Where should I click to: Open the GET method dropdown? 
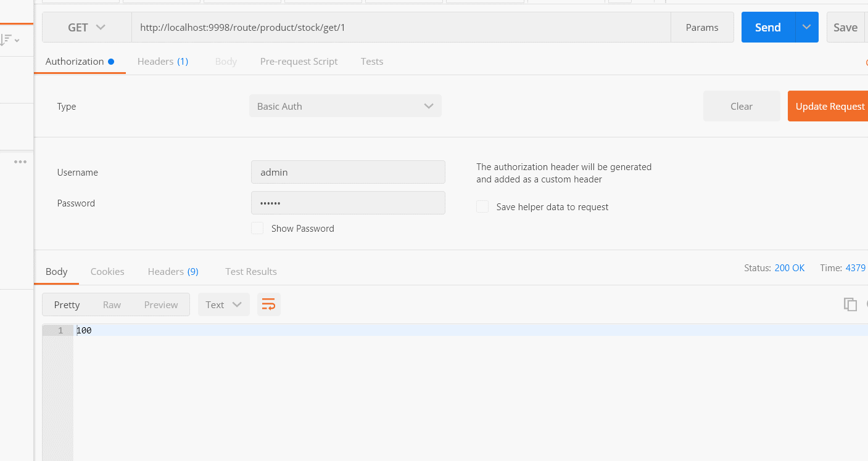click(x=86, y=27)
